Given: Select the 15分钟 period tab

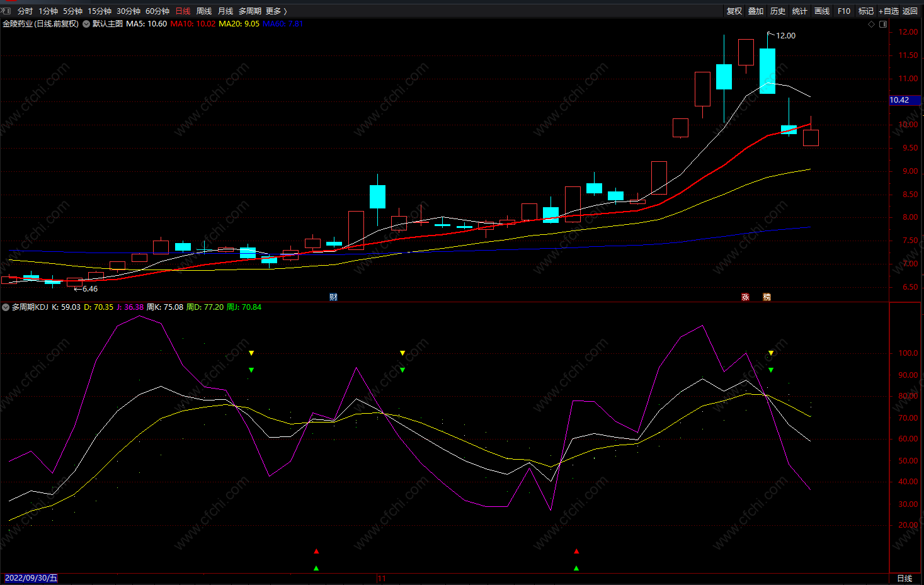Looking at the screenshot, I should [100, 11].
